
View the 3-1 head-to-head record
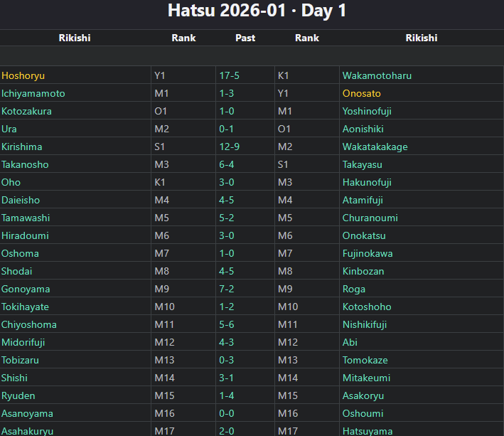(x=226, y=378)
